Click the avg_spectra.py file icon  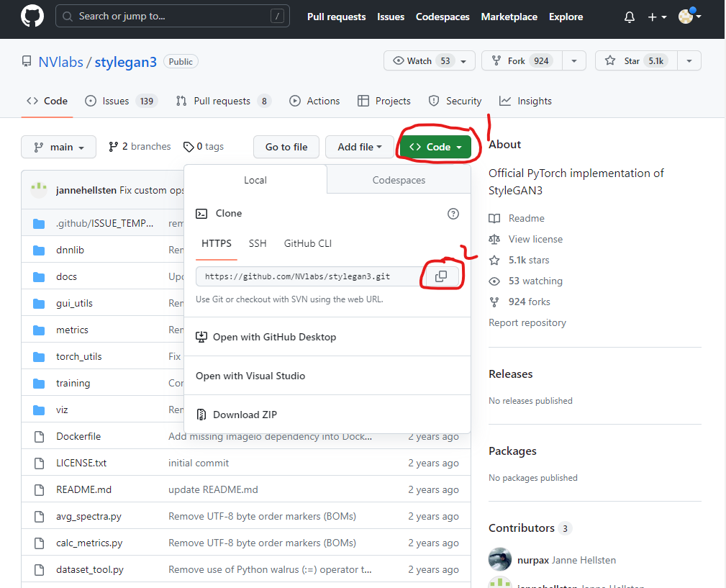pyautogui.click(x=40, y=516)
